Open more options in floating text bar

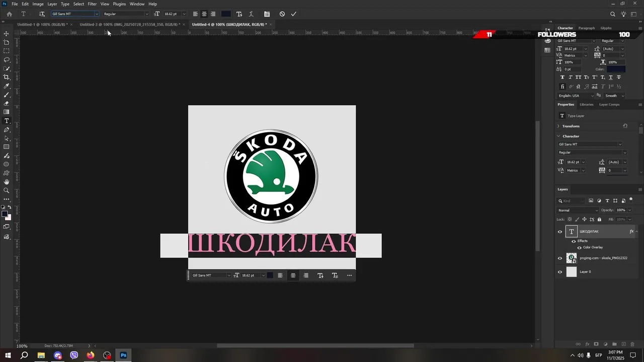(x=350, y=276)
